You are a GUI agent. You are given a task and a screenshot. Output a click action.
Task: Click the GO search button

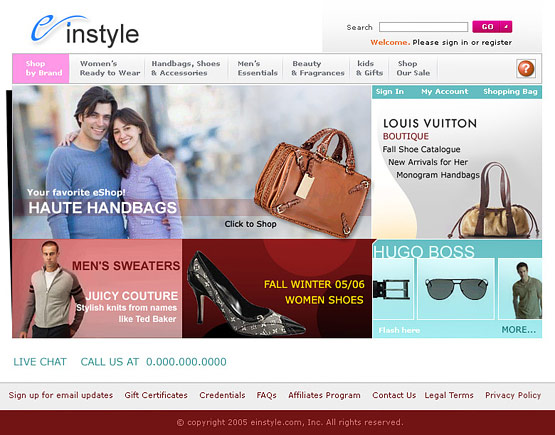[487, 27]
